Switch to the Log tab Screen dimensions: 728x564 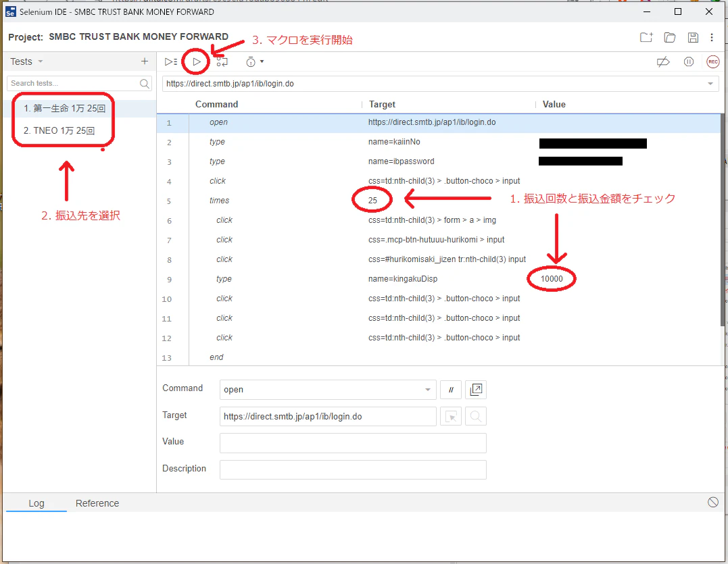(x=37, y=503)
